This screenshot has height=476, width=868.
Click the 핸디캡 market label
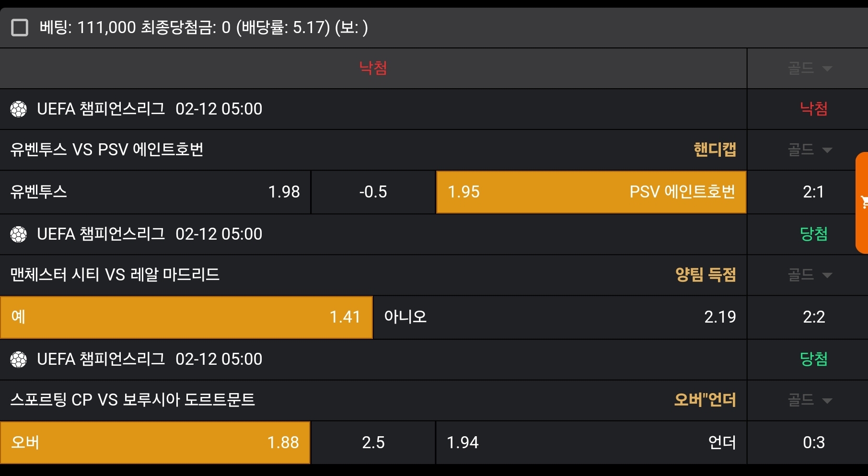point(714,150)
